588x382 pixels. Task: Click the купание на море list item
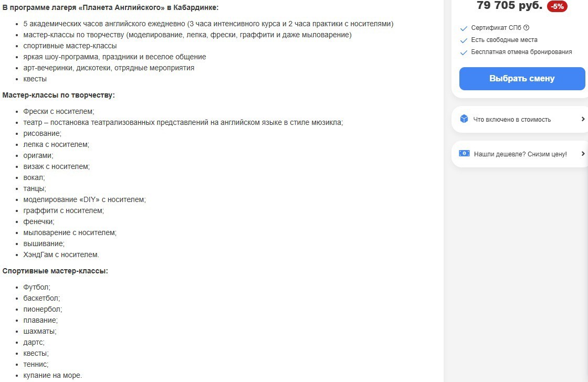[x=52, y=375]
